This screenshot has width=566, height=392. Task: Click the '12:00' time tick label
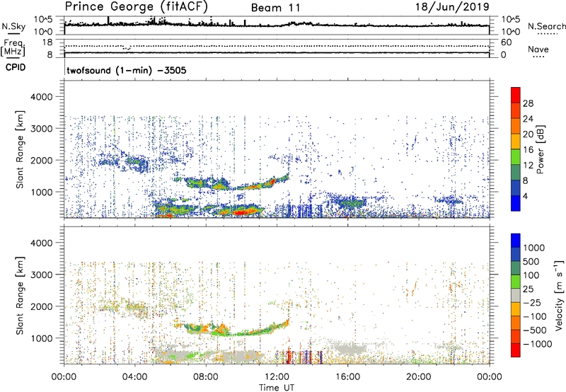click(x=277, y=377)
